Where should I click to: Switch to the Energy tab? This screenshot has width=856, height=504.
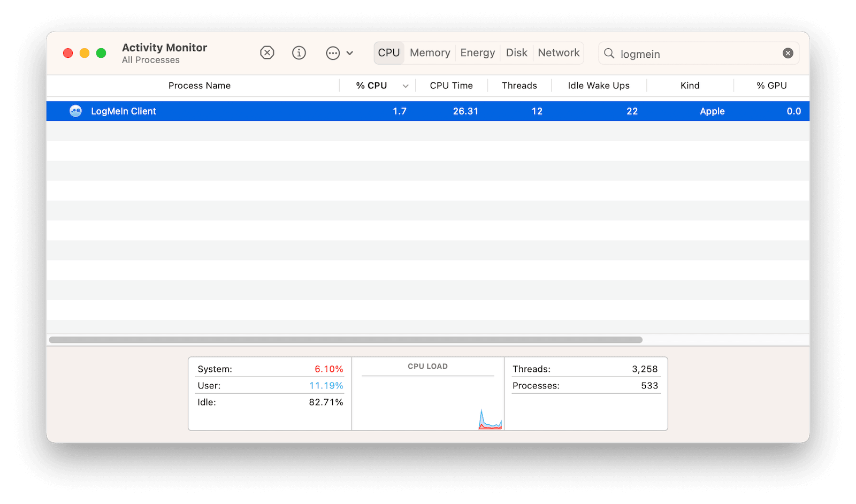point(478,53)
